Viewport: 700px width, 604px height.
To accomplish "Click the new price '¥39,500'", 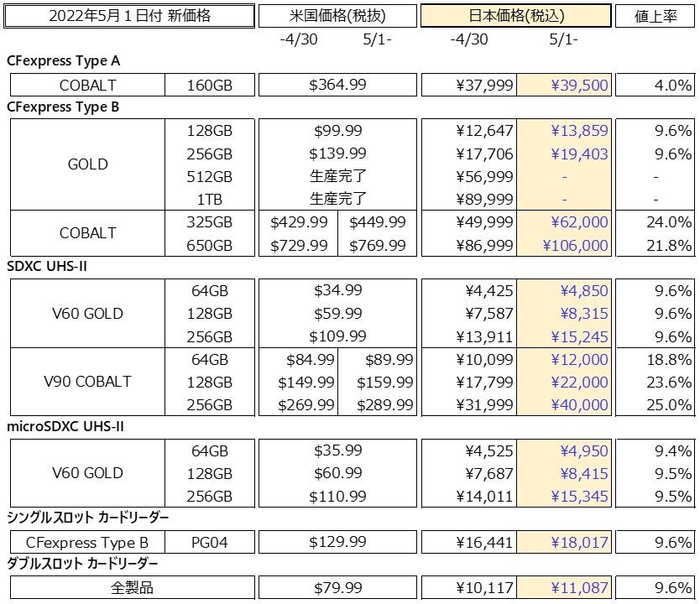I will click(579, 85).
